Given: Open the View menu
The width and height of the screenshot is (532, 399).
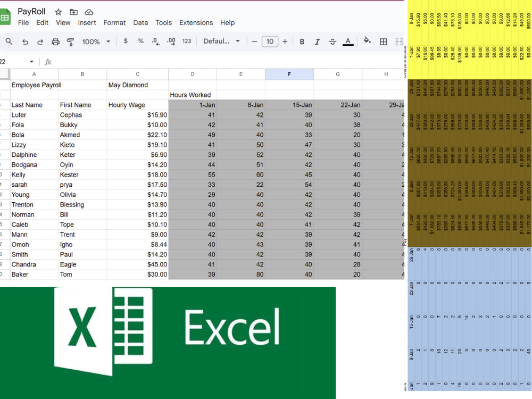Looking at the screenshot, I should tap(63, 23).
